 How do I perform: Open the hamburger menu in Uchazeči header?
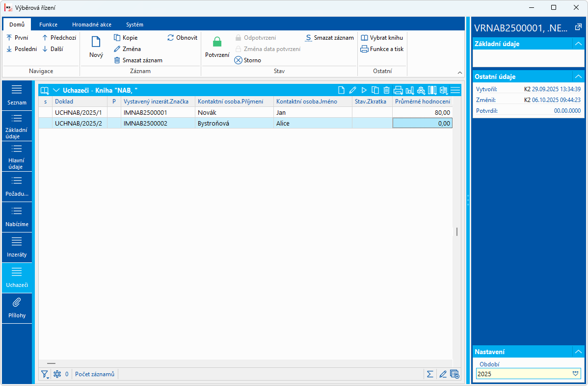[455, 90]
